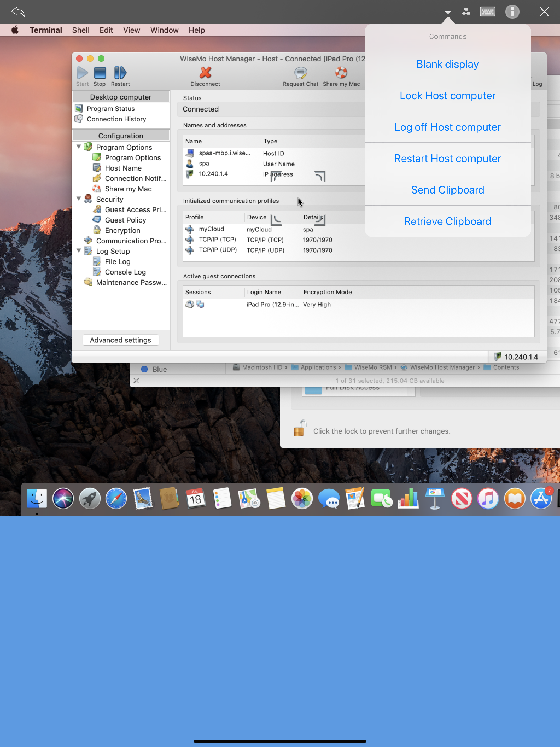Choose Log off Host computer command
560x747 pixels.
point(448,127)
